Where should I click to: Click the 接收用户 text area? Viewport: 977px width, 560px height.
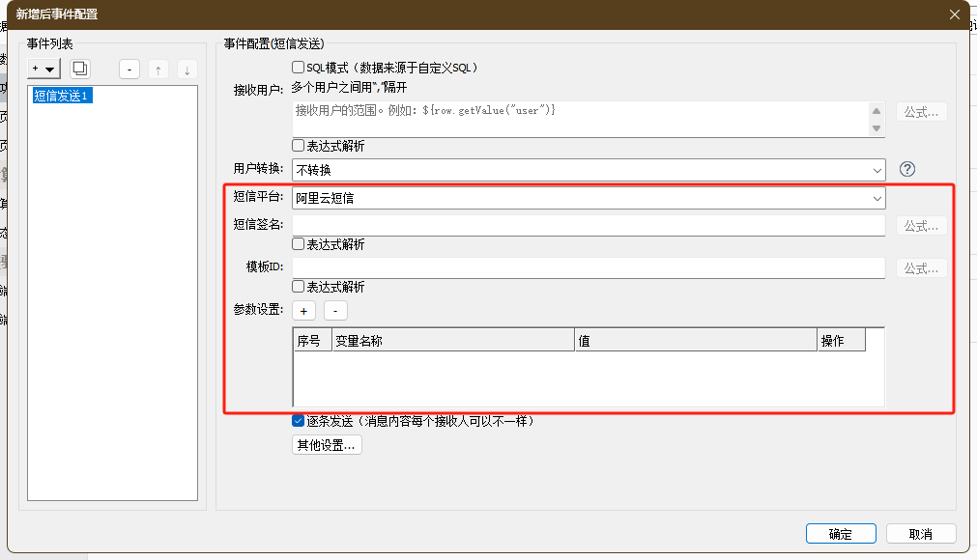pos(580,119)
